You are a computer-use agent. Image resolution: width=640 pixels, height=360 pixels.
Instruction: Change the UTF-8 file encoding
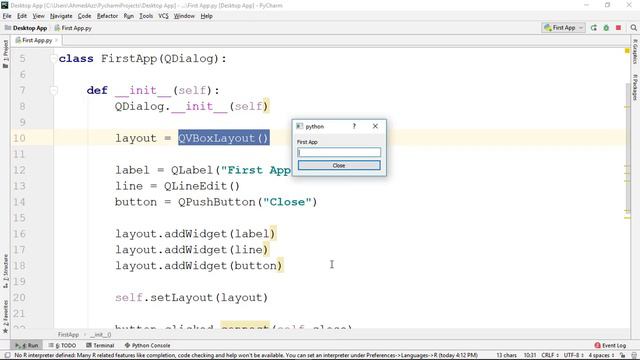click(x=574, y=355)
